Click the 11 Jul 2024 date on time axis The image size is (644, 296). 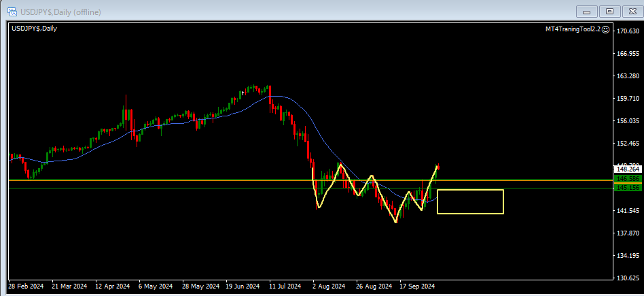tap(285, 286)
